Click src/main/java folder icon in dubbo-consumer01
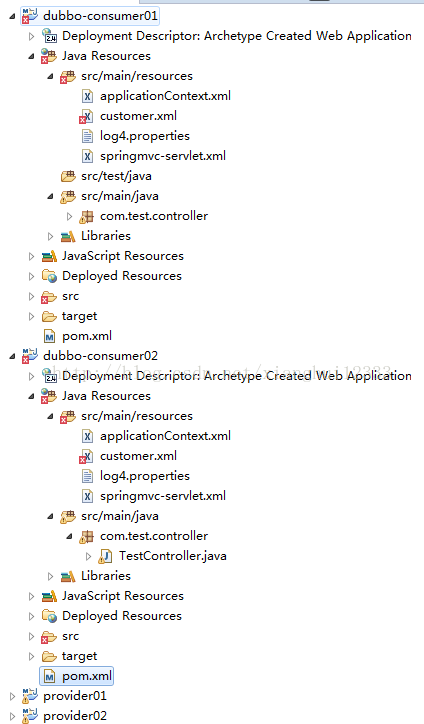The height and width of the screenshot is (724, 424). click(68, 196)
